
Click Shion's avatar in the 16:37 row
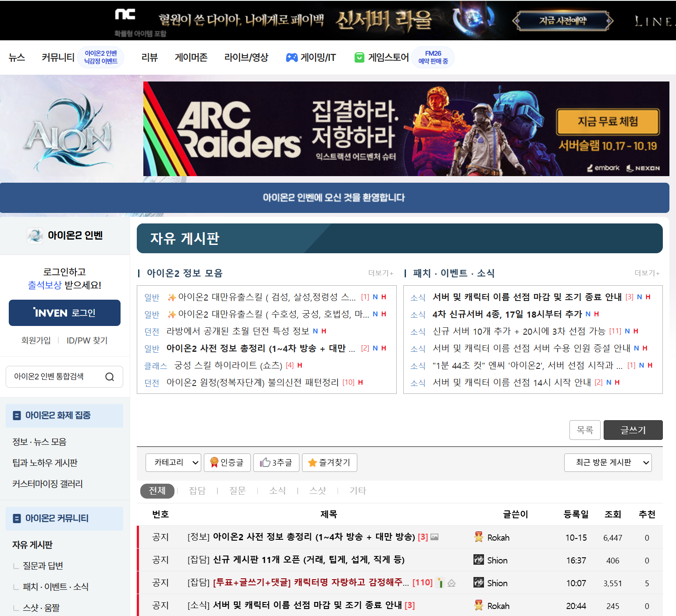tap(479, 559)
